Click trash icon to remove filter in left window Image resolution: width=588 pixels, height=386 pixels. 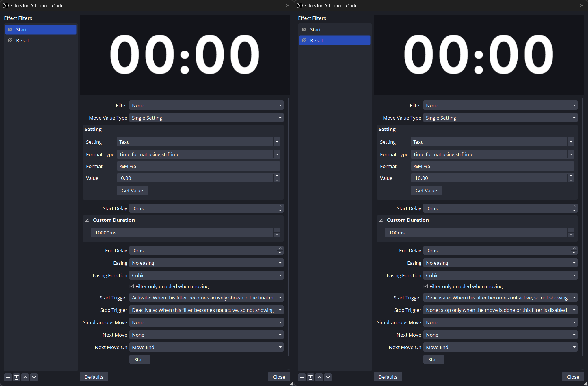(x=16, y=377)
